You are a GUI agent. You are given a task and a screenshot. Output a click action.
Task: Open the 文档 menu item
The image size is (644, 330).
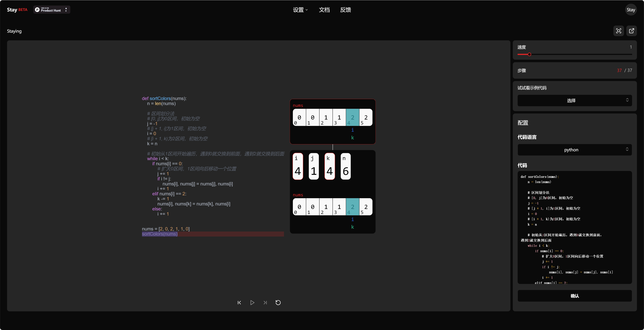tap(324, 10)
